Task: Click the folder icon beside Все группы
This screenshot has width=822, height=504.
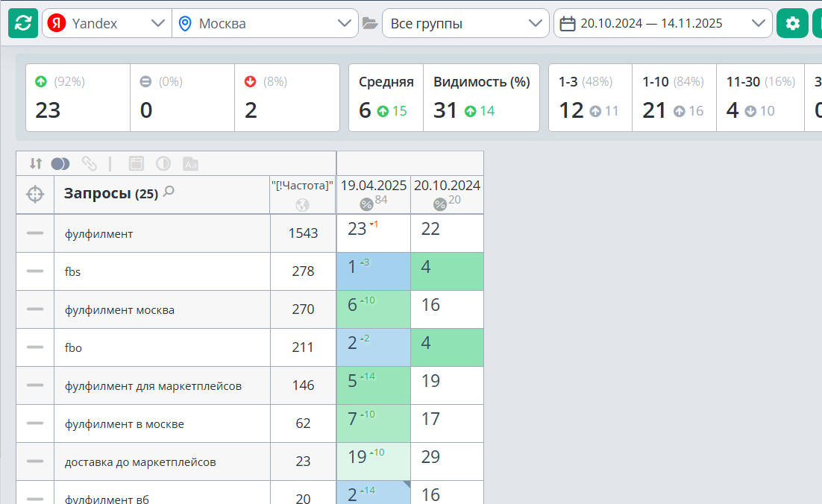Action: coord(370,24)
